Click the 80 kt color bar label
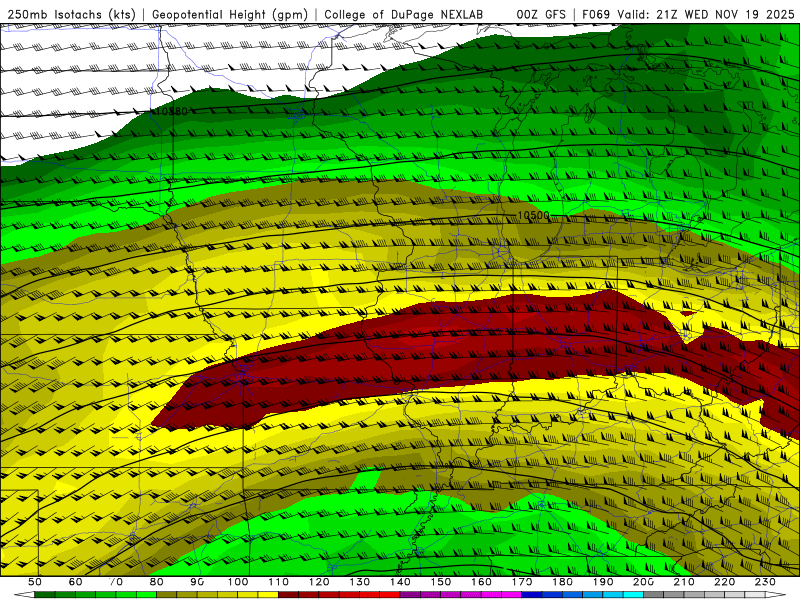 tap(157, 582)
